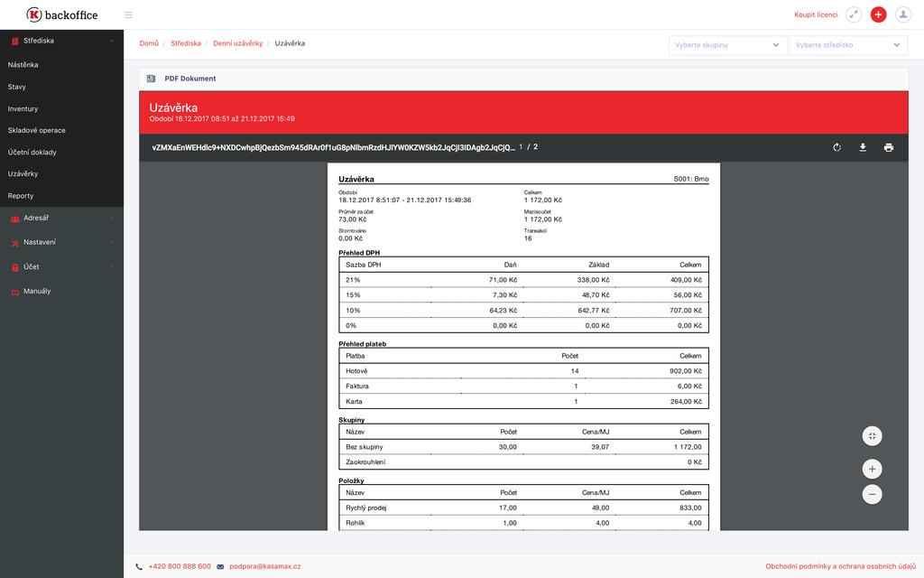
Task: Expand the Nastavení sidebar section
Action: click(112, 242)
